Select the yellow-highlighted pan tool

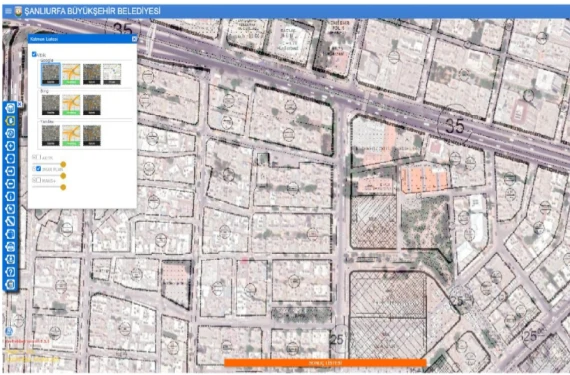point(10,121)
